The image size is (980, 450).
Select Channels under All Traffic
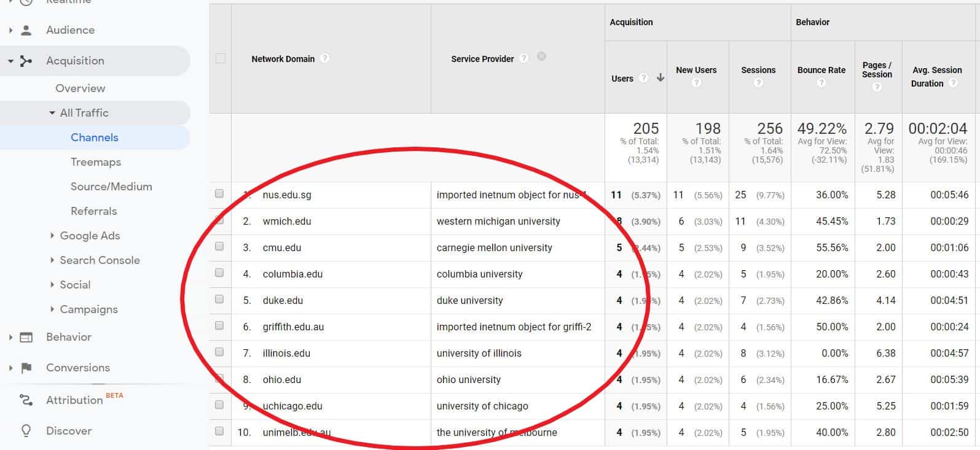(x=95, y=138)
